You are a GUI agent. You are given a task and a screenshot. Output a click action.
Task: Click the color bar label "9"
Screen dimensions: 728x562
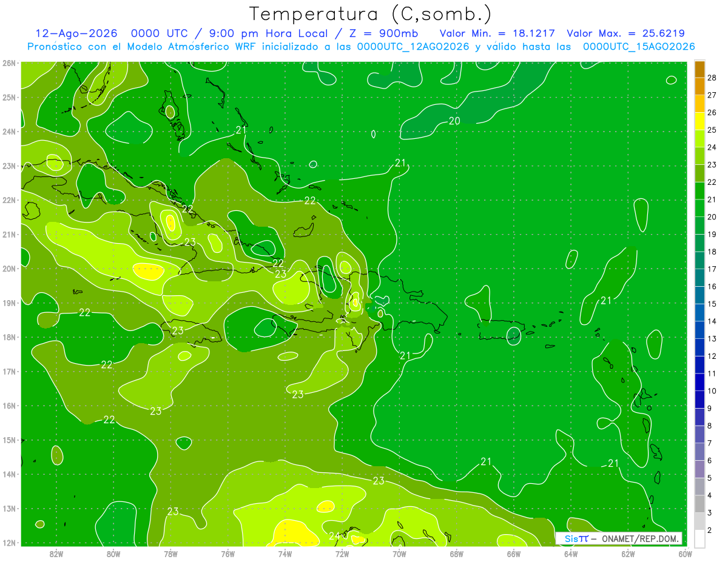click(x=709, y=408)
